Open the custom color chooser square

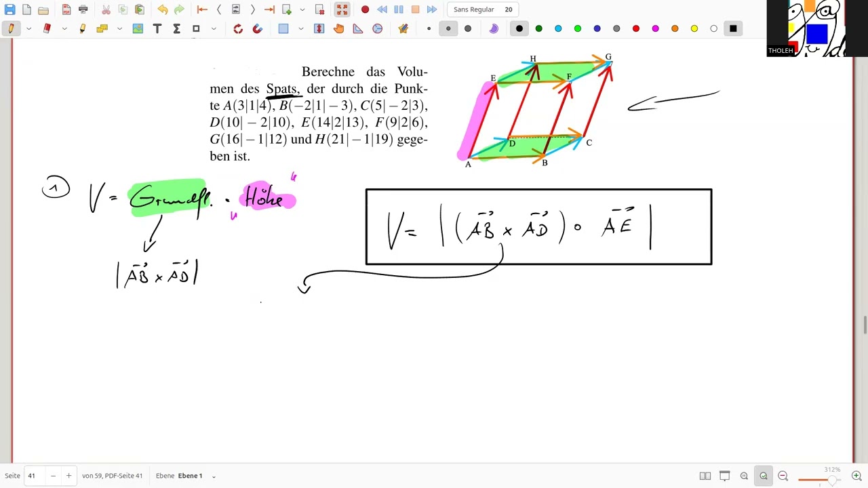pyautogui.click(x=733, y=28)
